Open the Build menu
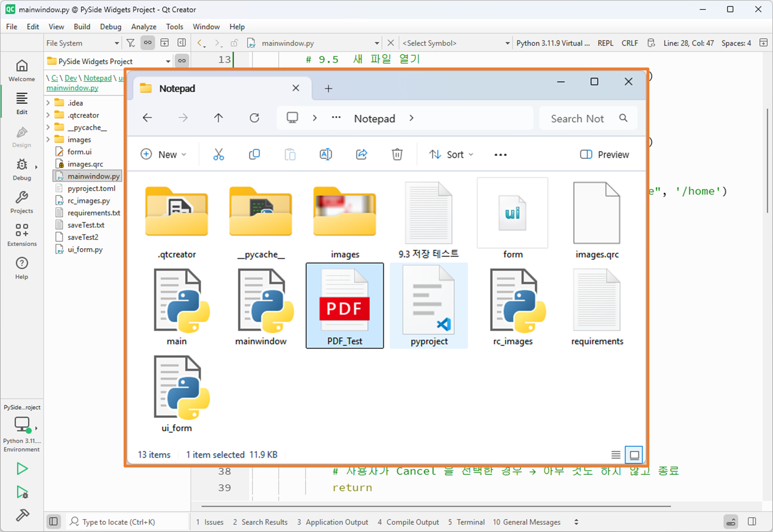 [82, 27]
